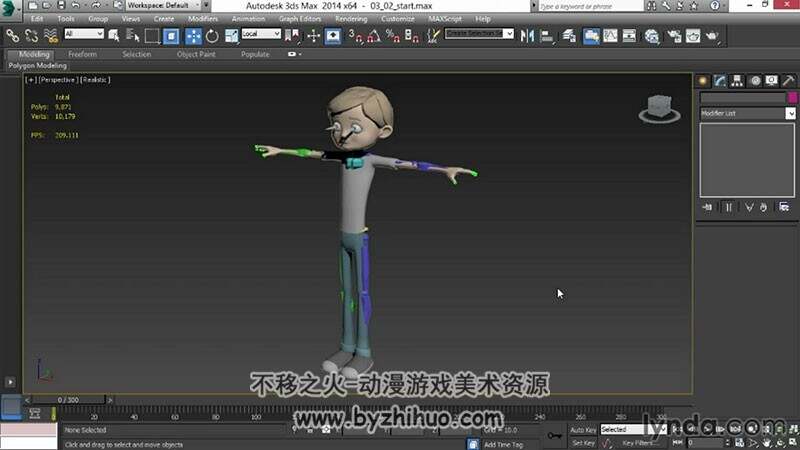Switch to the Populate ribbon tab

[x=255, y=54]
